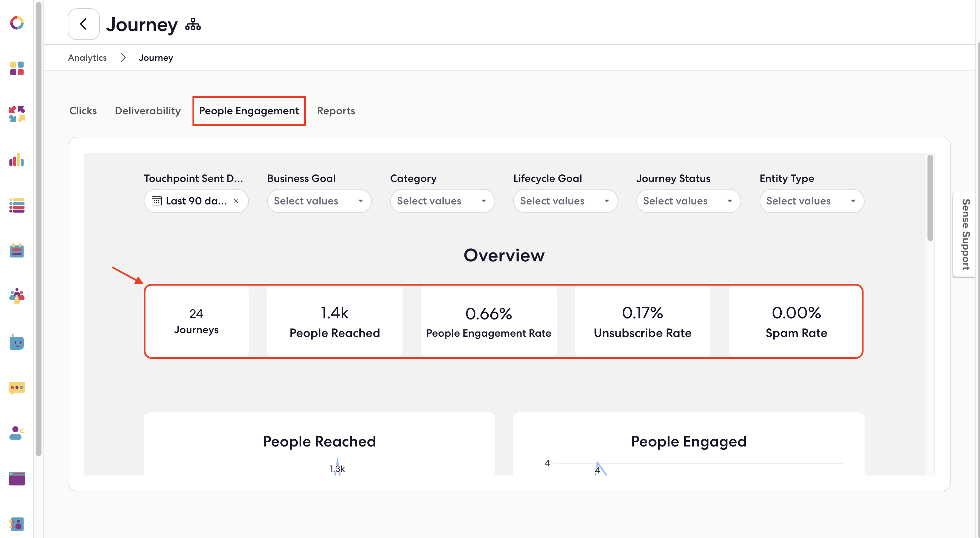
Task: Expand the Entity Type dropdown
Action: (811, 201)
